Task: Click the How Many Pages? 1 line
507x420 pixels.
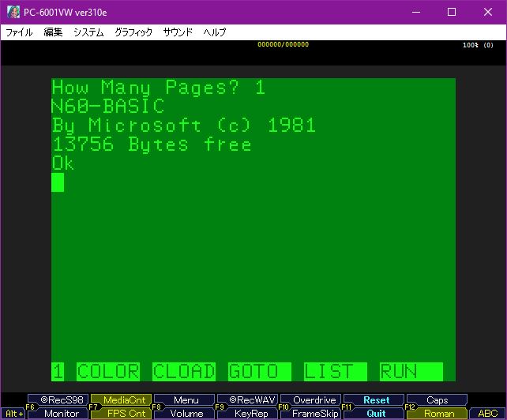Action: (x=159, y=88)
